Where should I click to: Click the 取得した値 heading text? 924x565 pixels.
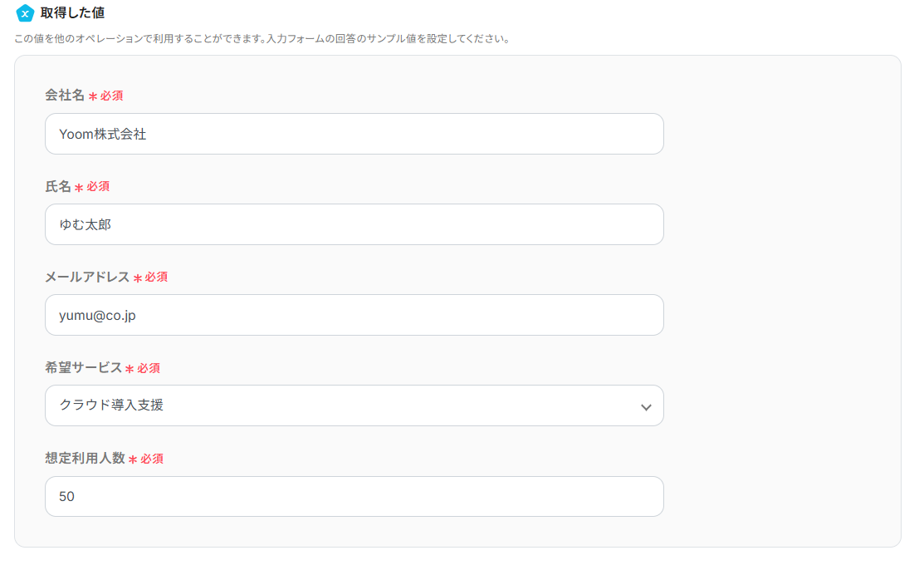click(x=72, y=13)
